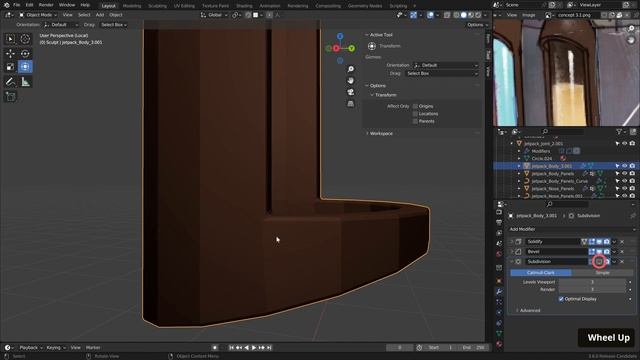Open header Drag Select Box dropdown
640x360 pixels.
[113, 25]
